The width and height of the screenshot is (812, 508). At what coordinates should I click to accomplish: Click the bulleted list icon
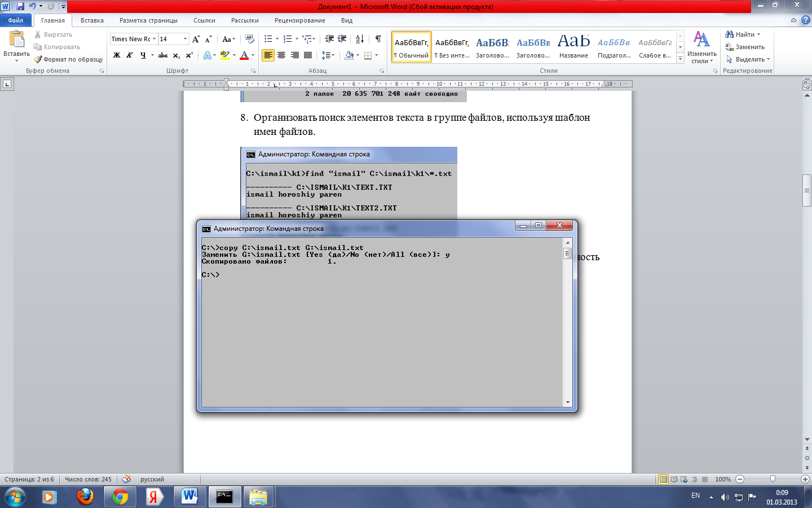point(268,39)
